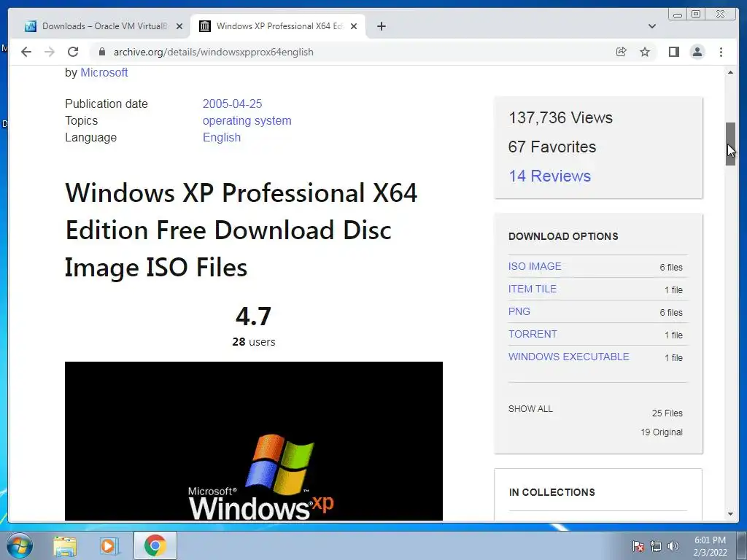747x560 pixels.
Task: Open the Windows Start menu
Action: pos(20,545)
